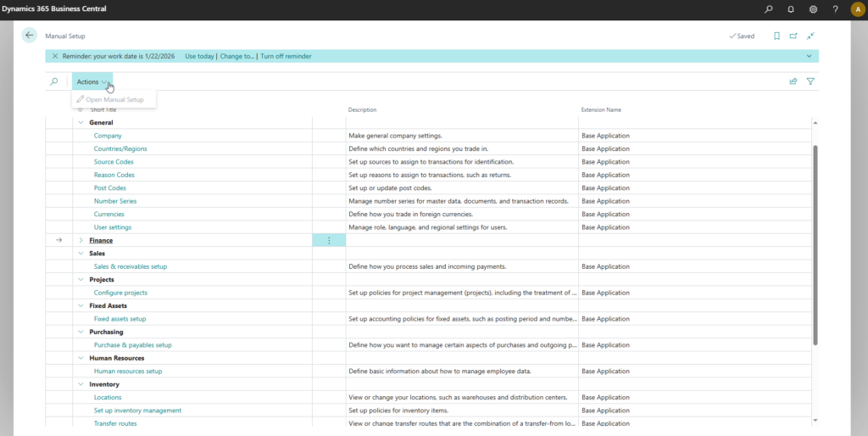Open the Actions menu
Viewport: 868px width, 436px height.
(92, 81)
